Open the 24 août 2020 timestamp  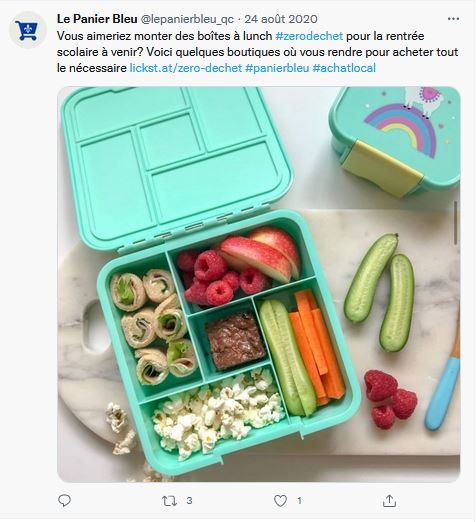[x=281, y=19]
